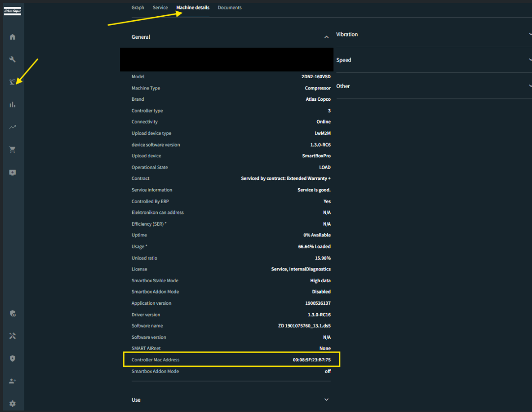Open the shield plus icon in sidebar
The height and width of the screenshot is (412, 532).
(x=13, y=358)
